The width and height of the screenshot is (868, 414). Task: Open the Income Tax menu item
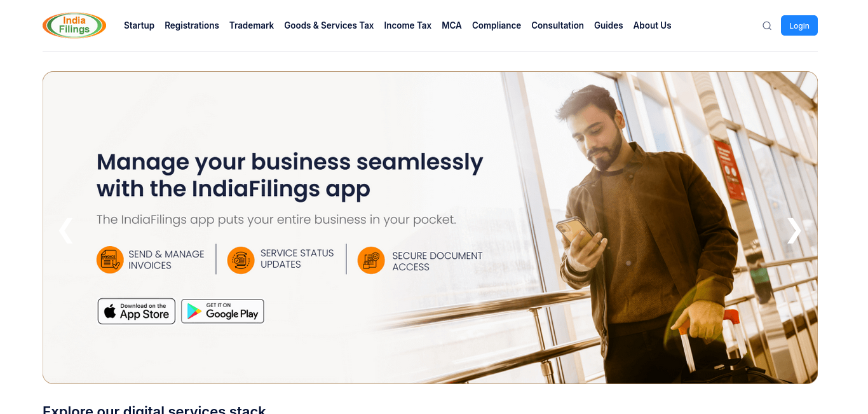408,25
